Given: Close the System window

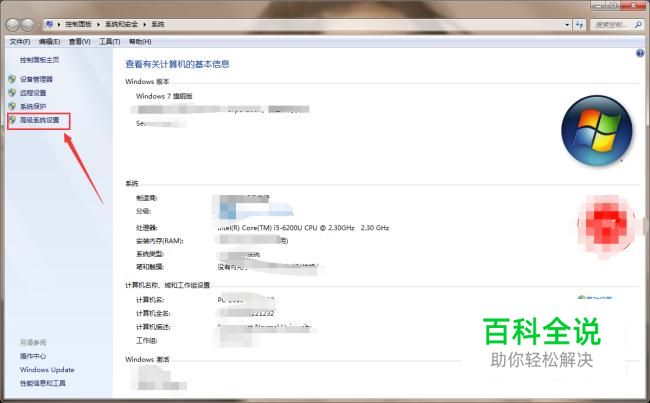Looking at the screenshot, I should point(633,6).
